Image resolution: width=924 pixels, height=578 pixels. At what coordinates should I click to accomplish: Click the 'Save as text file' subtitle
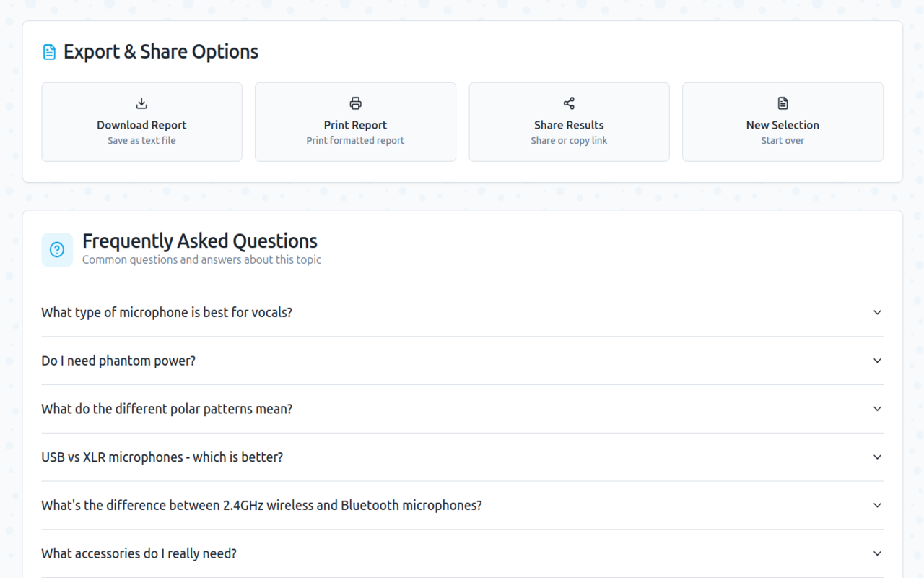141,140
